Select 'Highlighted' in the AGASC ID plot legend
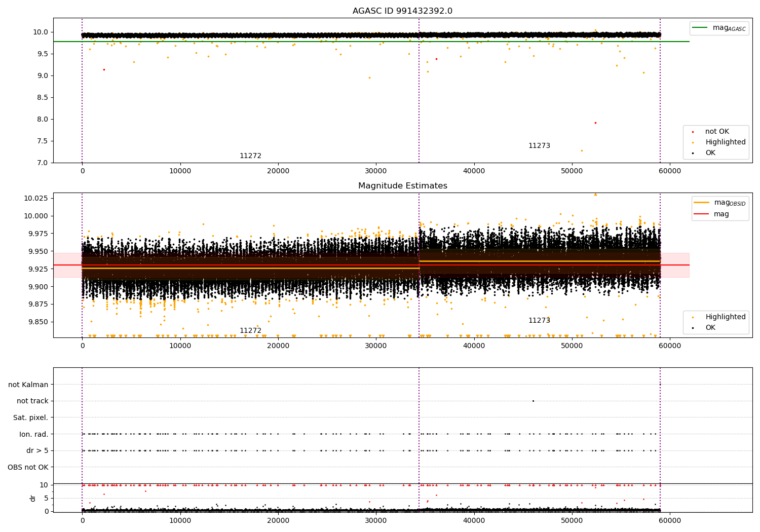The width and height of the screenshot is (760, 532). 725,142
